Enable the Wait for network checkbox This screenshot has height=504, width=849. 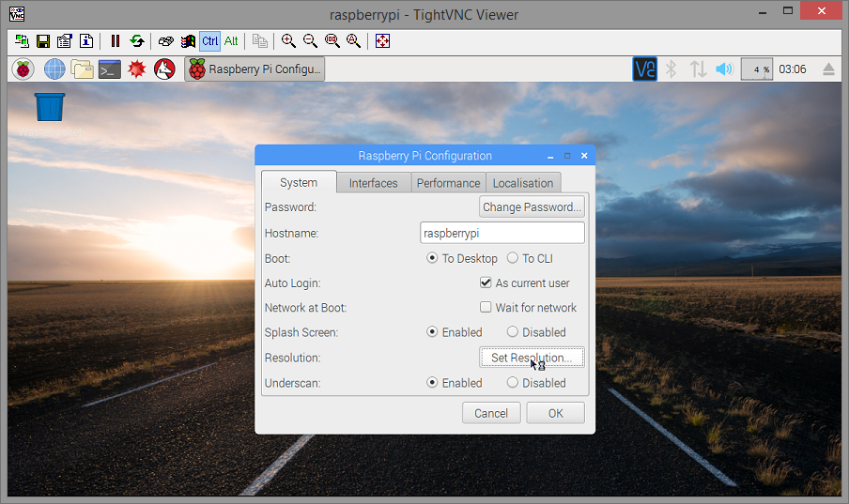coord(486,307)
